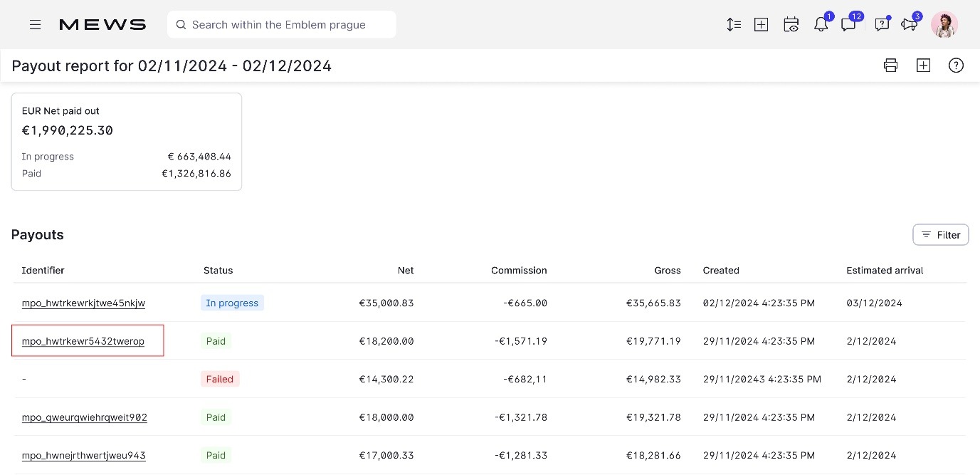
Task: Click the In progress amount € 663,408.44
Action: coord(199,157)
